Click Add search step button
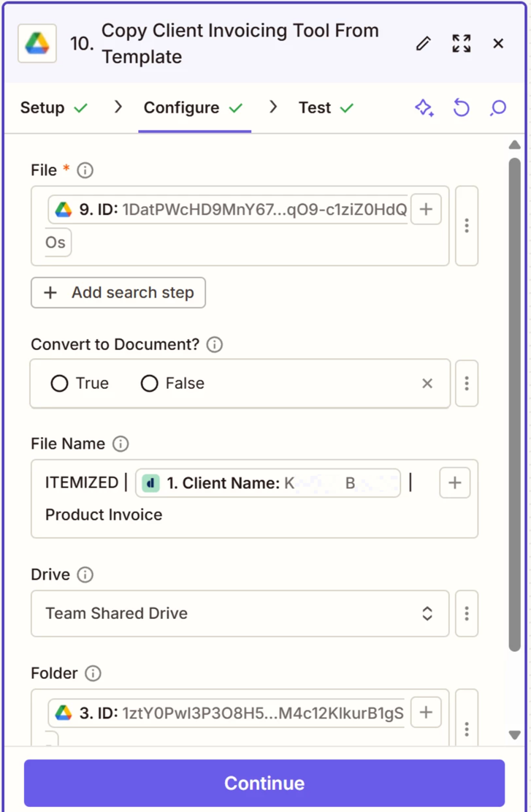This screenshot has height=812, width=531. pyautogui.click(x=118, y=293)
